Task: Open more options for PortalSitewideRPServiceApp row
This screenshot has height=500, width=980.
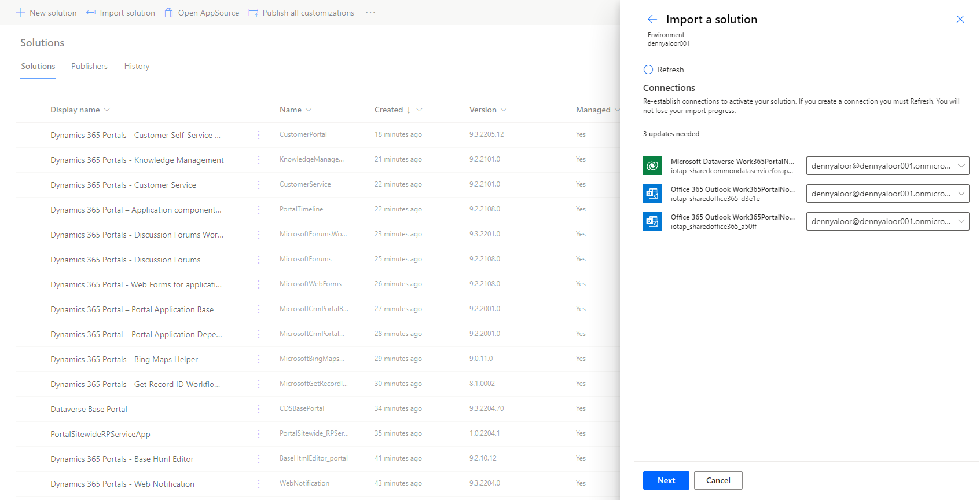Action: [x=259, y=434]
